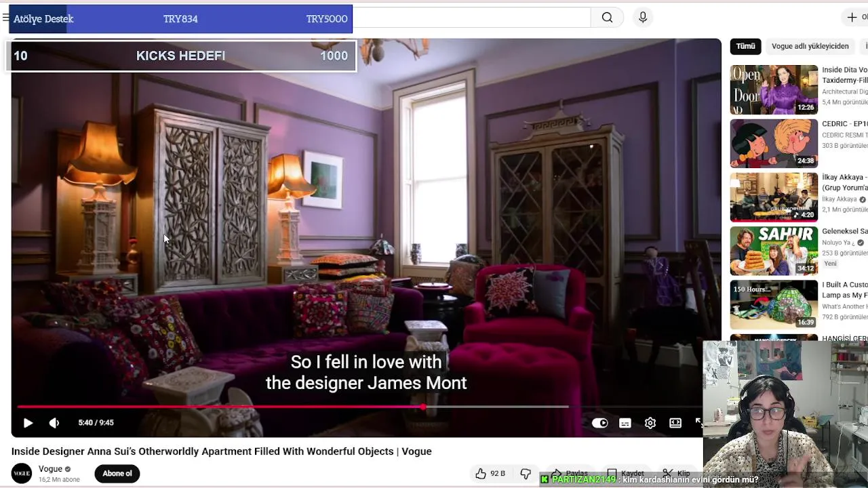Mute the video with the speaker icon
The width and height of the screenshot is (868, 488).
[54, 423]
